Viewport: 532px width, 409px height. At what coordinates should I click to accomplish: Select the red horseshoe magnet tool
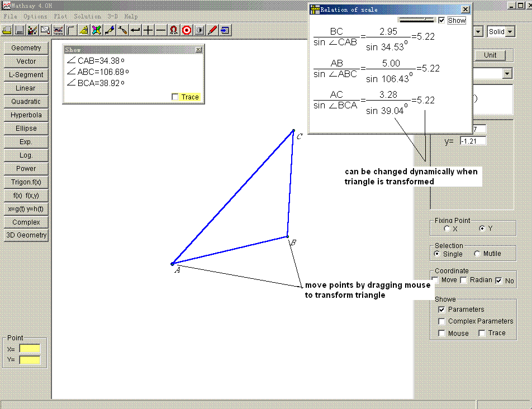[174, 31]
